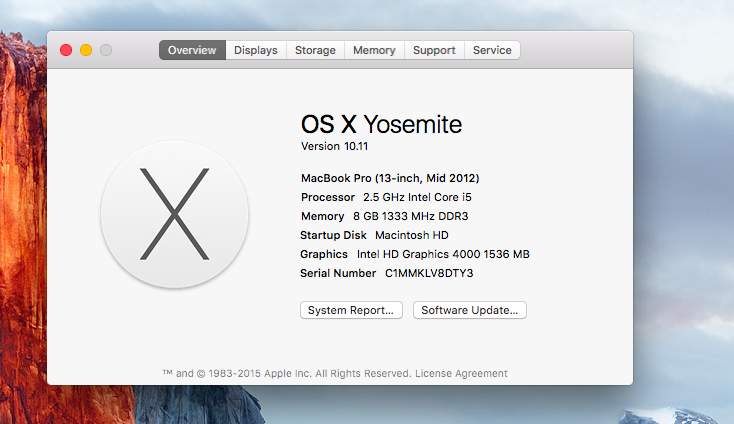Click the Graphics label
734x424 pixels.
[x=324, y=254]
